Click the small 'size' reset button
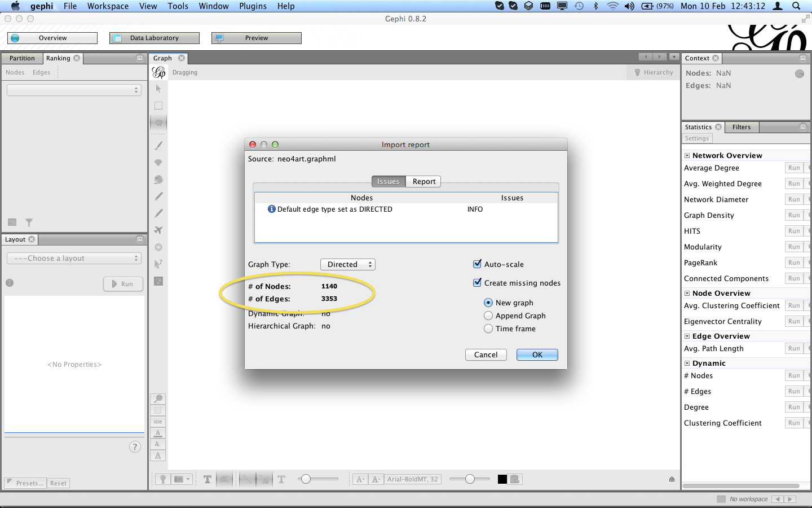 [x=158, y=422]
